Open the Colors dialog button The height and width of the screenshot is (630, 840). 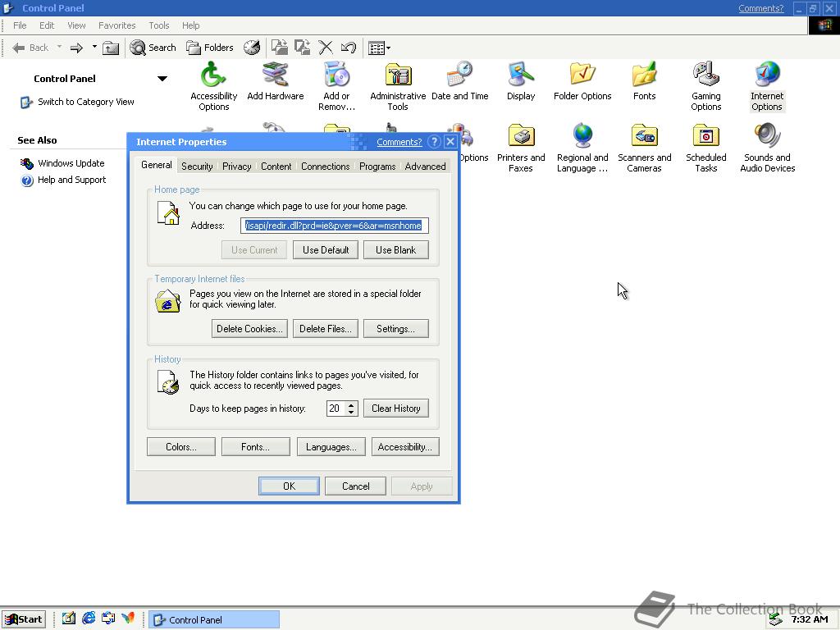click(x=181, y=447)
